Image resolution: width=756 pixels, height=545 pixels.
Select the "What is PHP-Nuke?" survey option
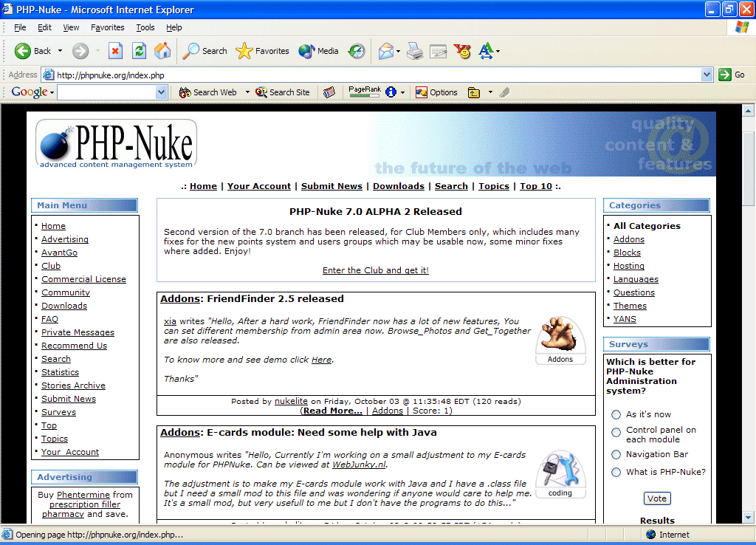pyautogui.click(x=616, y=472)
